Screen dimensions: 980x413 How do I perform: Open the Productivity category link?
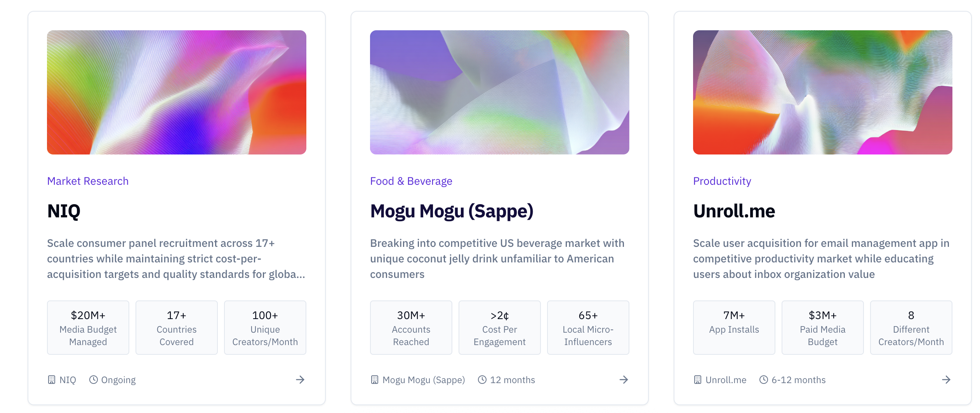pos(722,181)
